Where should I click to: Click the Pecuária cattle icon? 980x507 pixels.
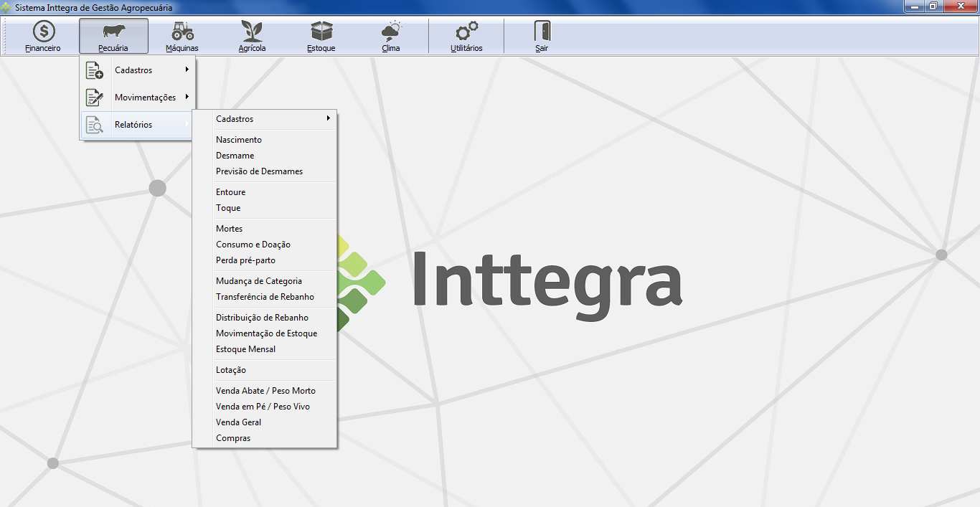point(113,31)
